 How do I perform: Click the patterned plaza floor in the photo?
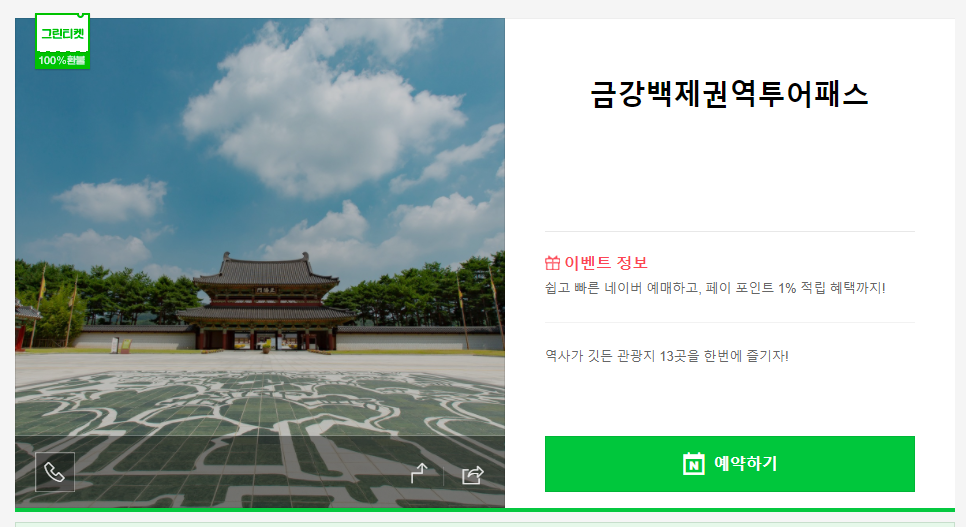point(260,431)
